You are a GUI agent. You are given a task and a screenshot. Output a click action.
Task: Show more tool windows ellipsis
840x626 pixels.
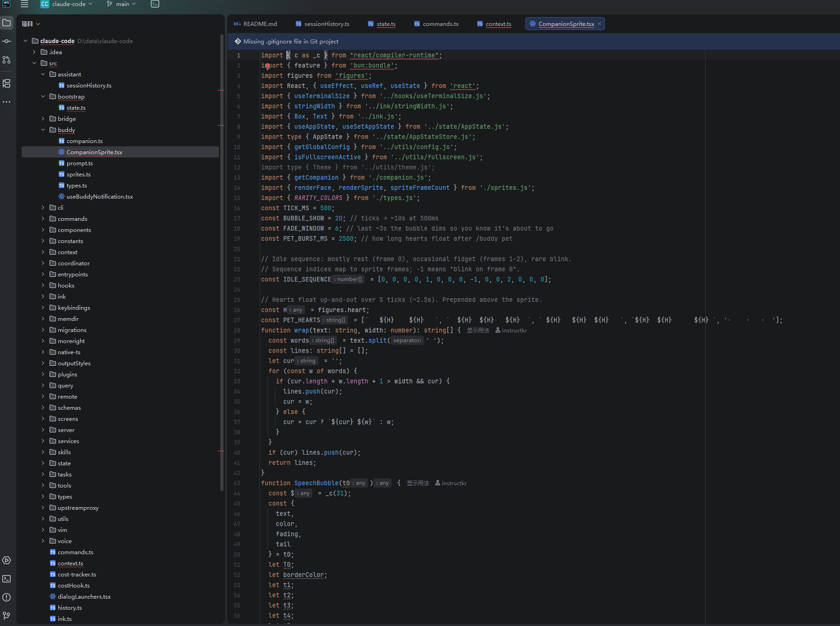(6, 102)
